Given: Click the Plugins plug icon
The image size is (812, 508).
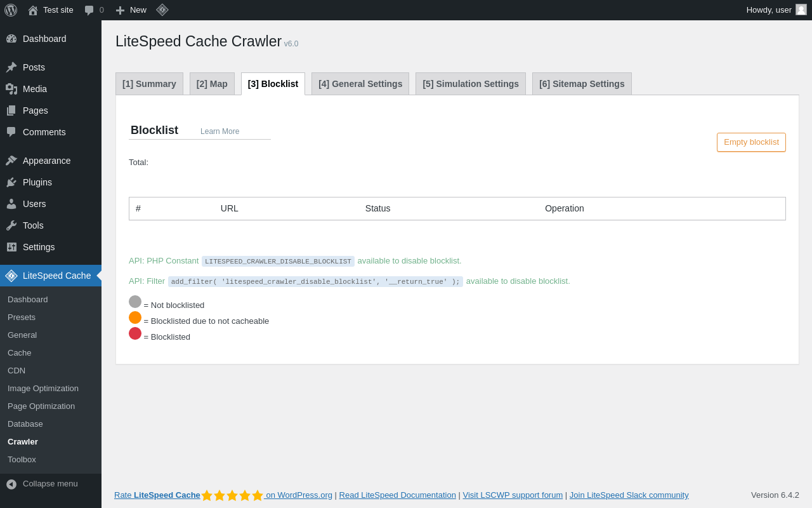Looking at the screenshot, I should tap(11, 182).
